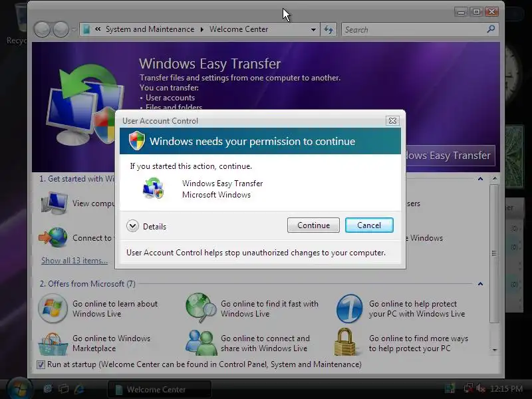Click the taskbar clock showing 12:15 PM

pos(506,388)
